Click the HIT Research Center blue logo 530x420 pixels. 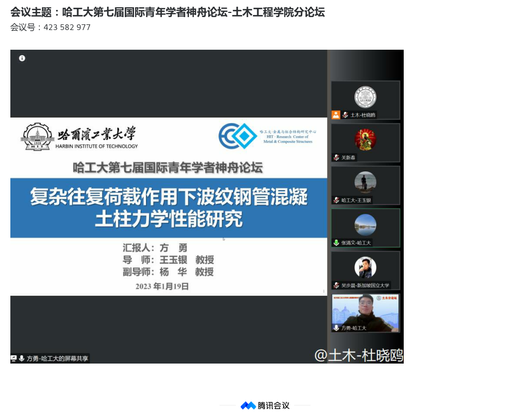[x=238, y=136]
